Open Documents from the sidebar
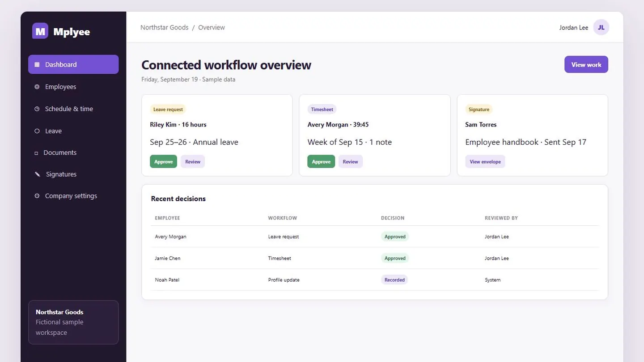This screenshot has width=644, height=362. tap(73, 152)
